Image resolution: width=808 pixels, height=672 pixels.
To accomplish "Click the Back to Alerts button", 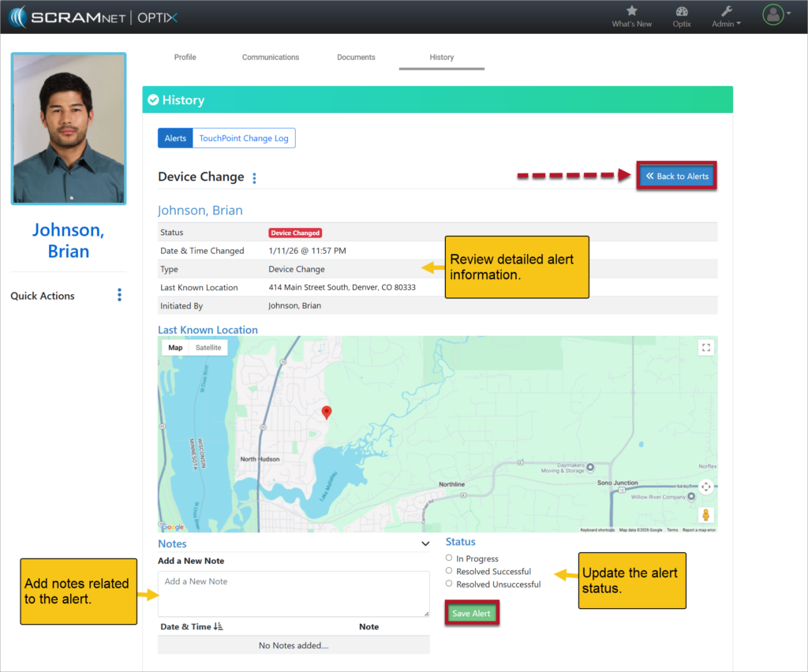I will [677, 176].
